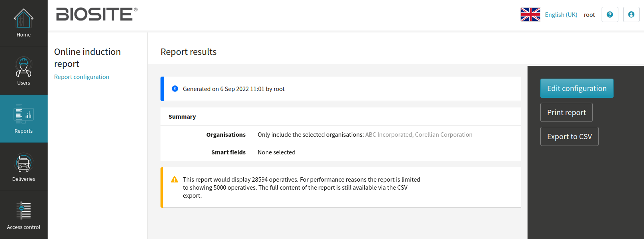
Task: Click the Edit configuration button
Action: [577, 88]
